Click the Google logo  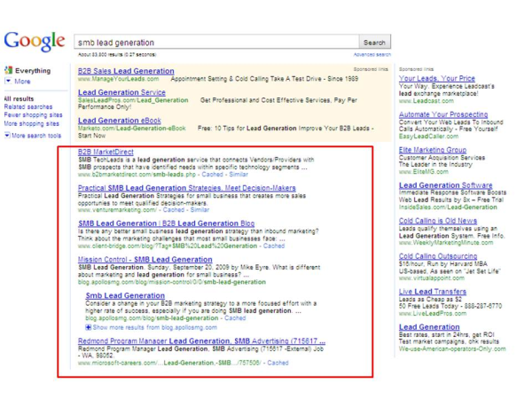(x=35, y=42)
